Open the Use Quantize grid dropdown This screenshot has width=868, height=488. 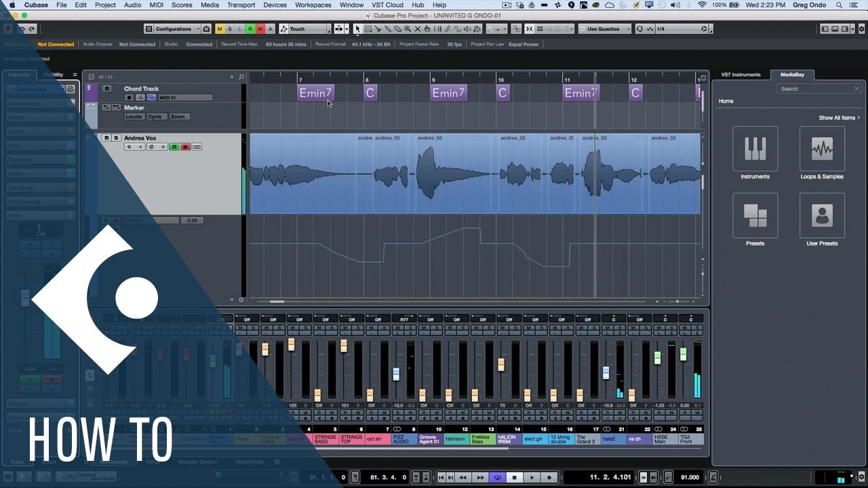point(604,29)
